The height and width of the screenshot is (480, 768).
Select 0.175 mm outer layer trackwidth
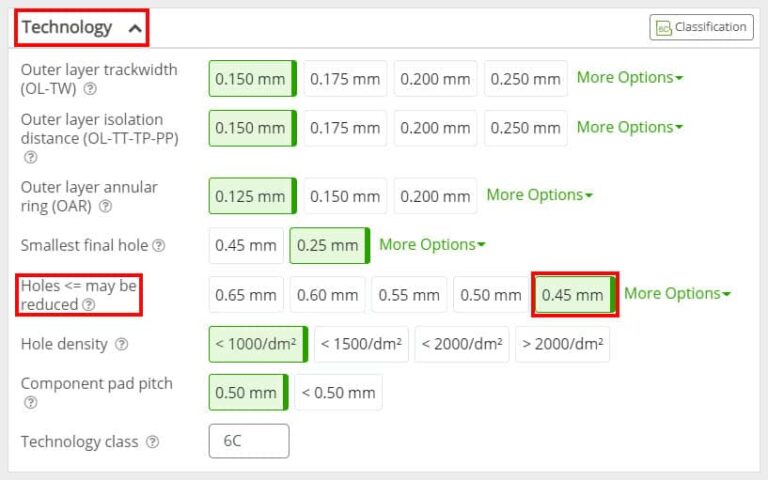click(345, 78)
